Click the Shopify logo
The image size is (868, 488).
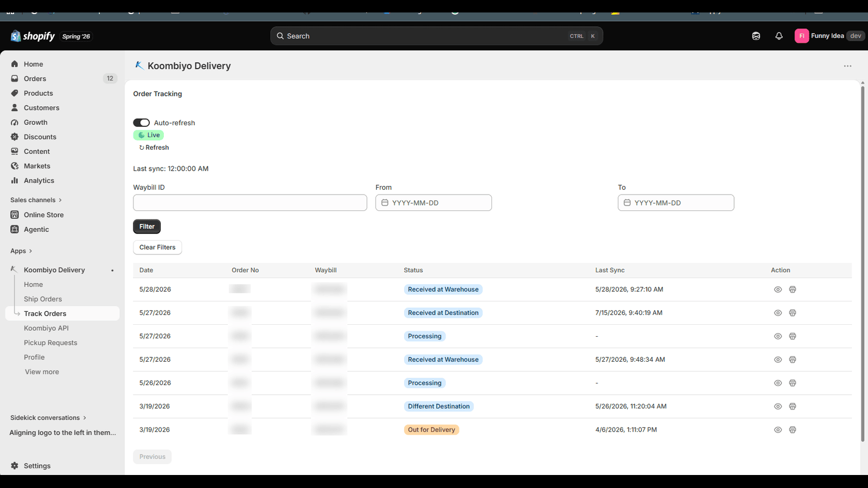(33, 36)
